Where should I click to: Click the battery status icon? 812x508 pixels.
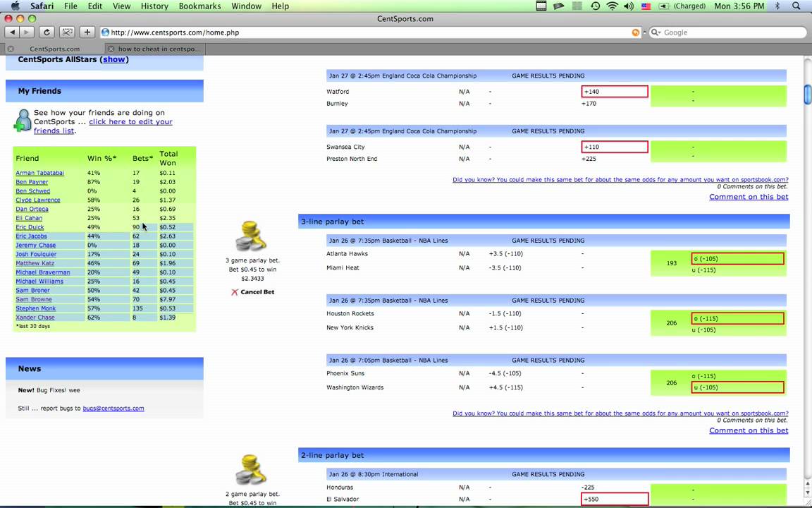click(663, 6)
